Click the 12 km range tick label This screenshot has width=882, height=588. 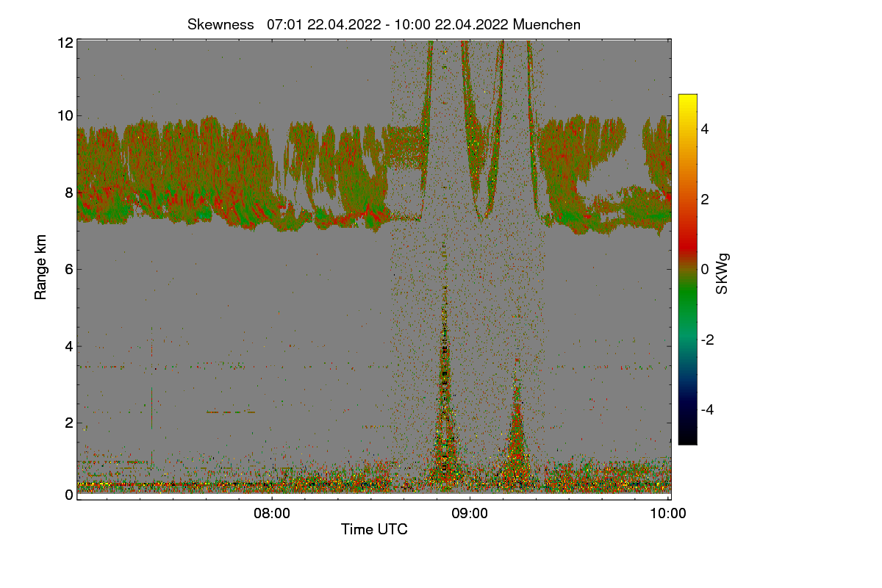tap(65, 43)
